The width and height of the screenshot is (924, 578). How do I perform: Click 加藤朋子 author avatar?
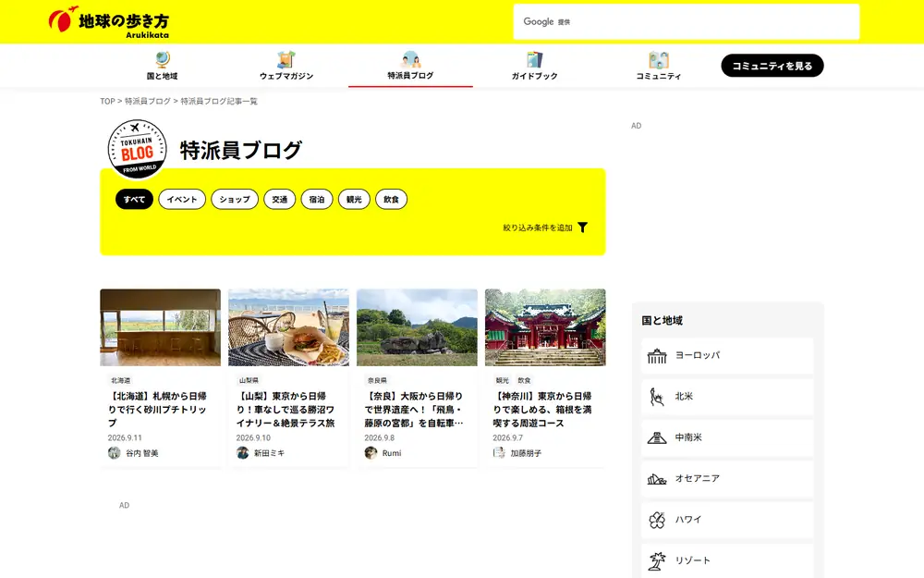click(x=499, y=453)
